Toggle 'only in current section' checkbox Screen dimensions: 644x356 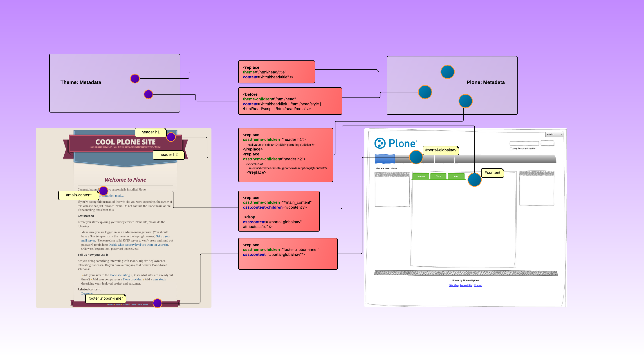point(511,149)
